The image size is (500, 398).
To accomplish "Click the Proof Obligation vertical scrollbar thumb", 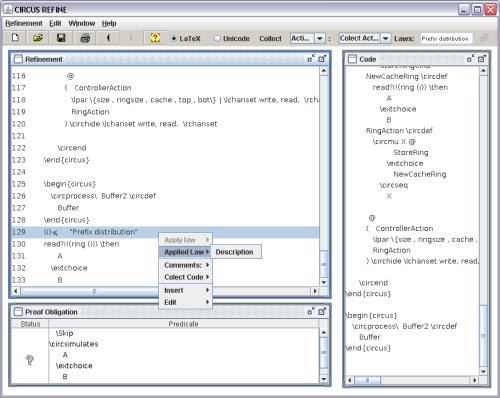I will [324, 352].
